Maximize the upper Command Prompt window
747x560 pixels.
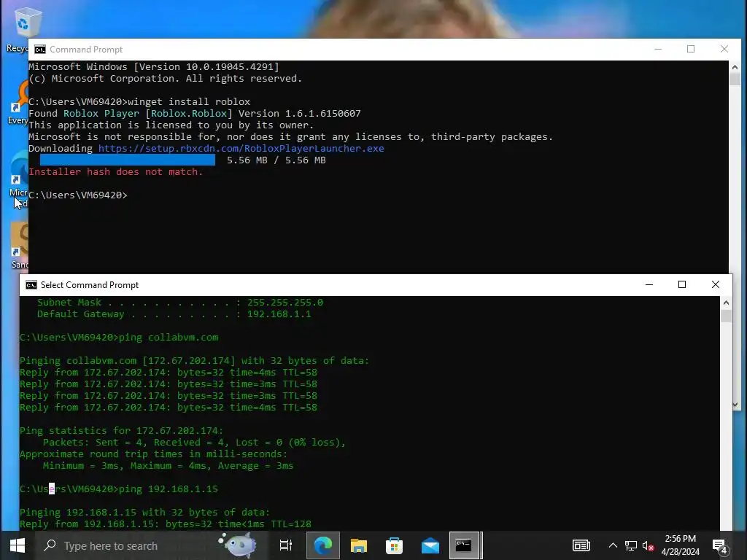pos(691,49)
